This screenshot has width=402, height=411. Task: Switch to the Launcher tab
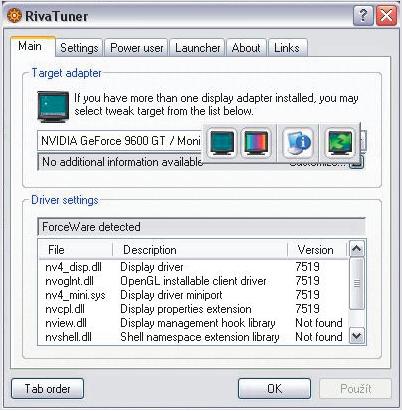click(x=198, y=48)
